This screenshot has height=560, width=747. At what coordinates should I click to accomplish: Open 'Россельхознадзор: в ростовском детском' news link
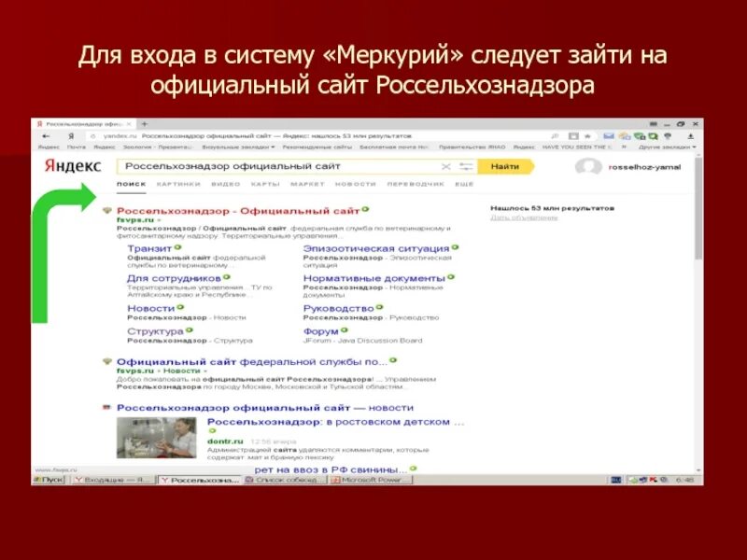335,422
